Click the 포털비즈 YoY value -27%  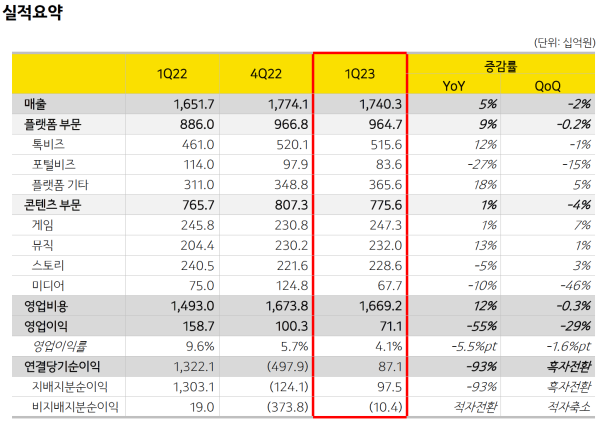482,165
